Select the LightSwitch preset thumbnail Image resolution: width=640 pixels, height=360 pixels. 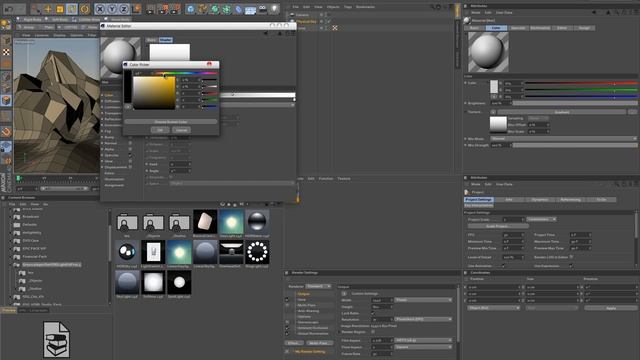153,252
